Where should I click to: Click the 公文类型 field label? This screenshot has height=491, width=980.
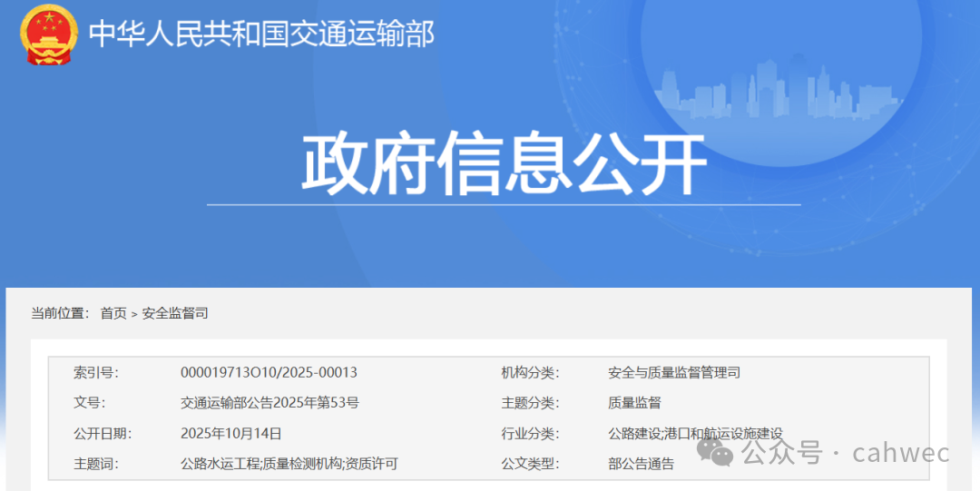[x=530, y=464]
